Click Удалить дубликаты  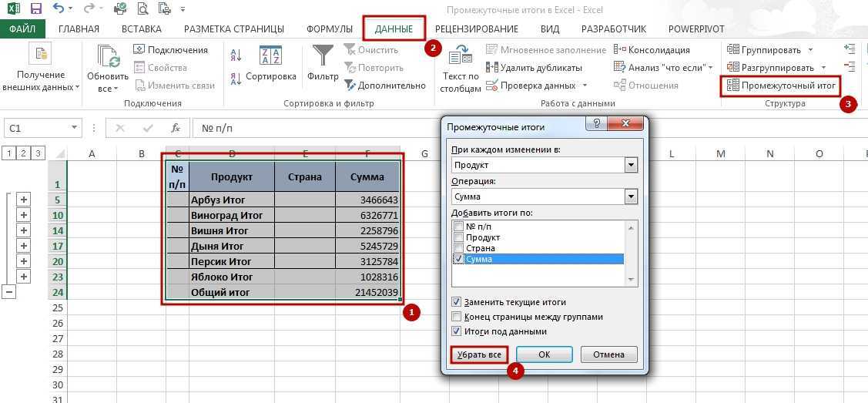pos(534,68)
